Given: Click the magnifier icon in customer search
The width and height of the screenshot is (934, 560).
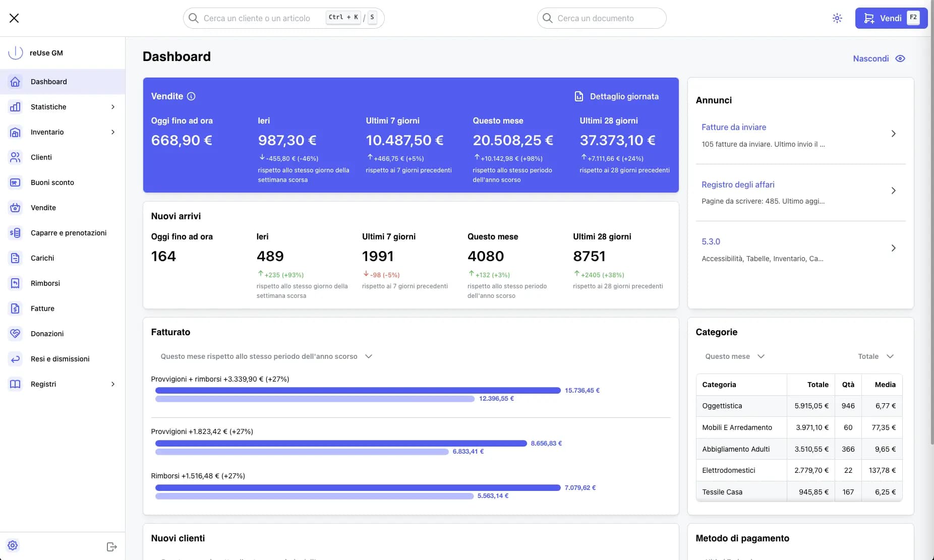Looking at the screenshot, I should (193, 18).
